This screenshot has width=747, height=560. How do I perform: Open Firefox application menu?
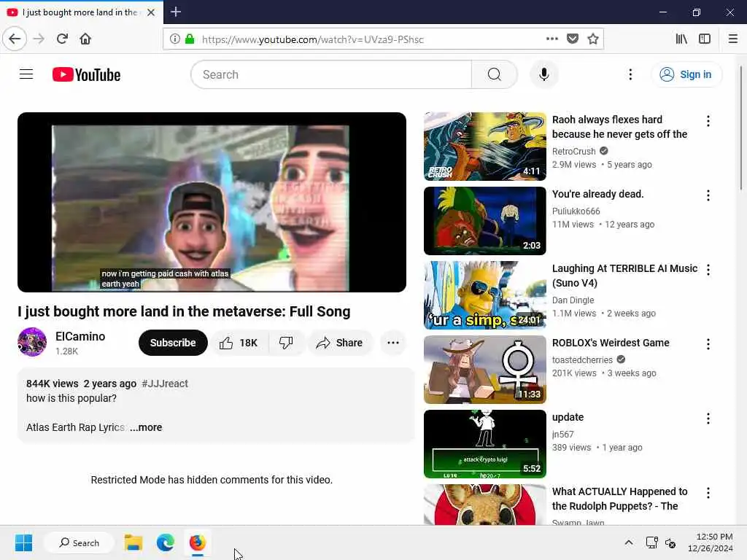(x=733, y=39)
